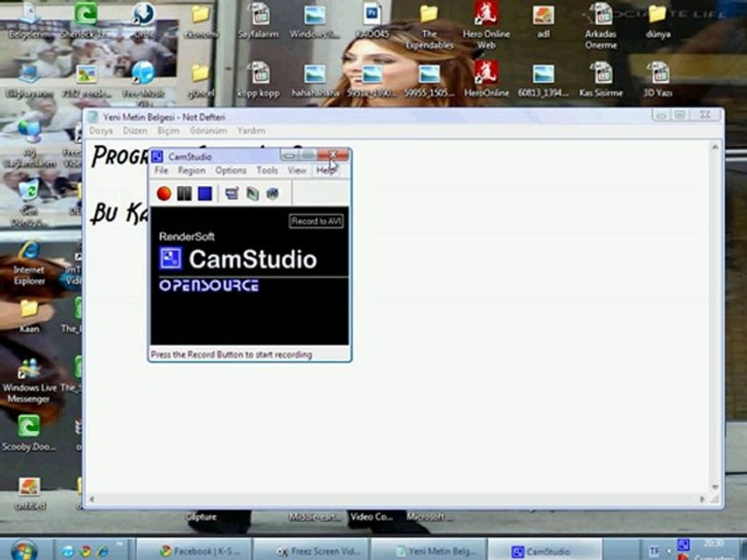This screenshot has height=560, width=747.
Task: Select the adl desktop icon
Action: pos(544,22)
